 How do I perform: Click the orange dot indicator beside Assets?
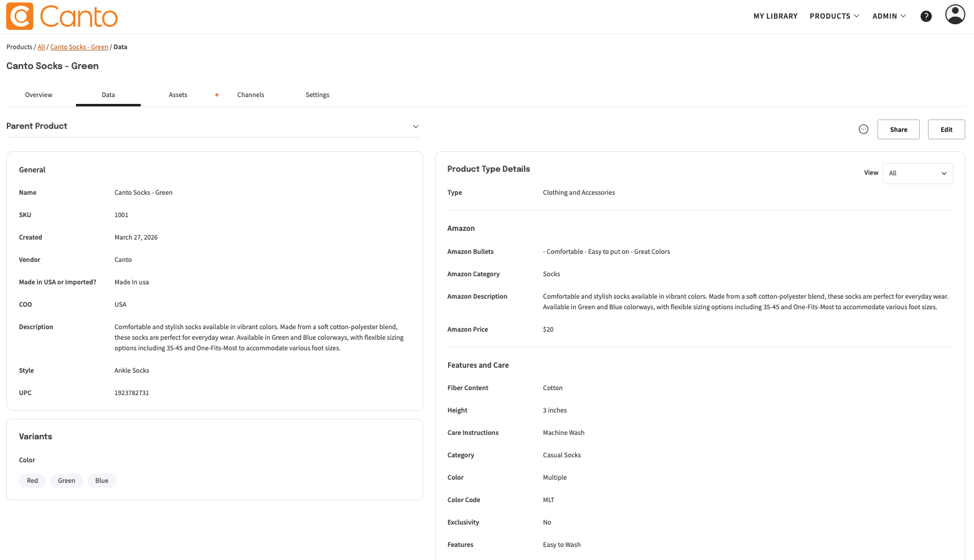(217, 95)
